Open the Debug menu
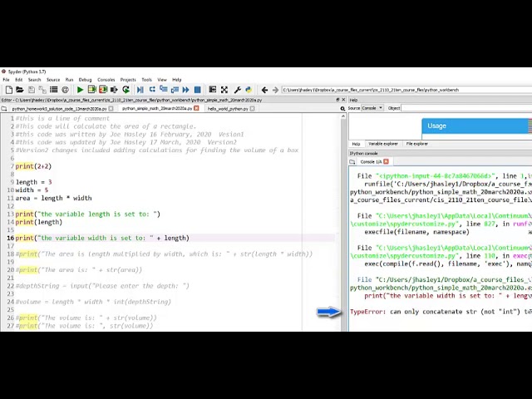The width and height of the screenshot is (532, 399). [x=85, y=80]
